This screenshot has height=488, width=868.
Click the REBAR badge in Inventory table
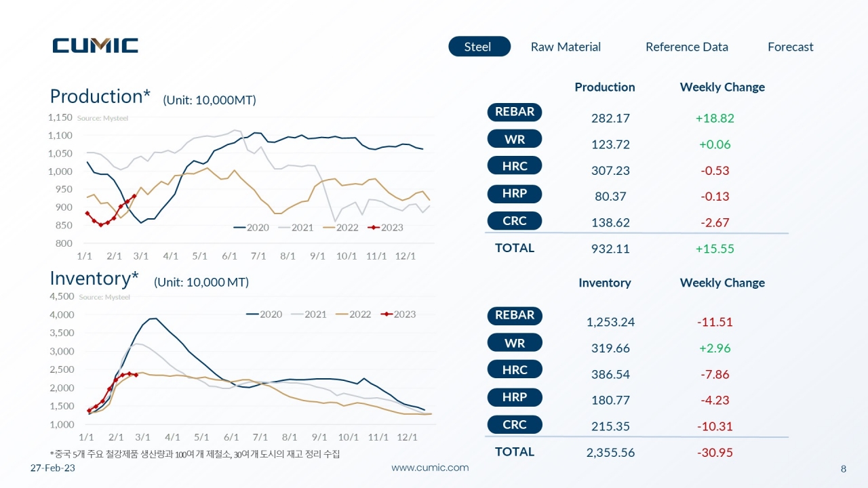pos(515,315)
